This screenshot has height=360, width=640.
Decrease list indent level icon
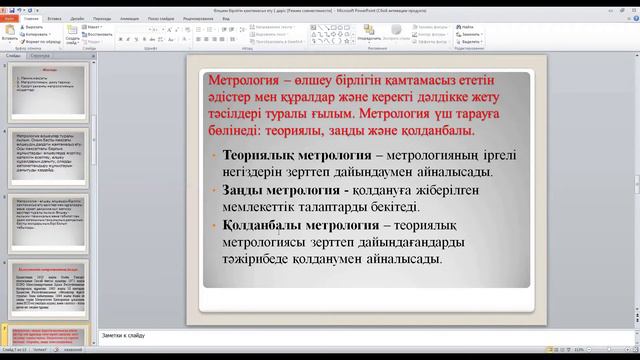(x=224, y=30)
